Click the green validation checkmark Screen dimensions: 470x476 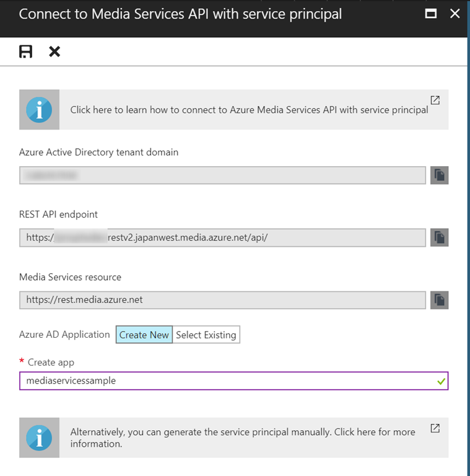pos(440,381)
